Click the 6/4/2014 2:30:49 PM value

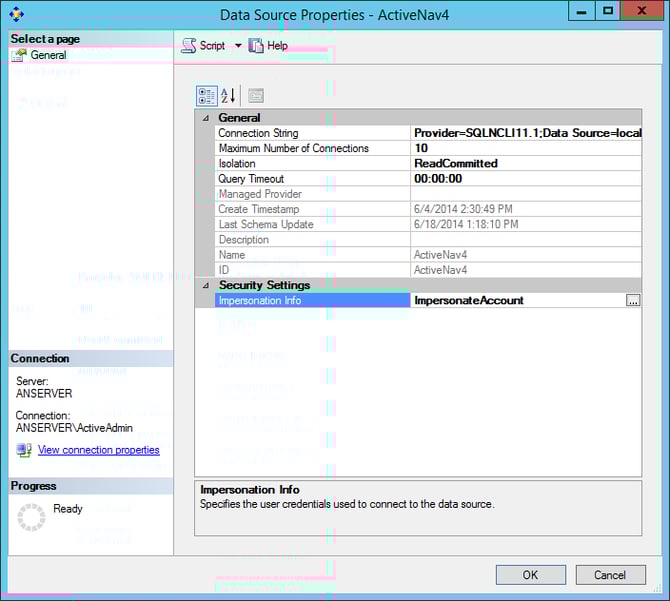(463, 209)
